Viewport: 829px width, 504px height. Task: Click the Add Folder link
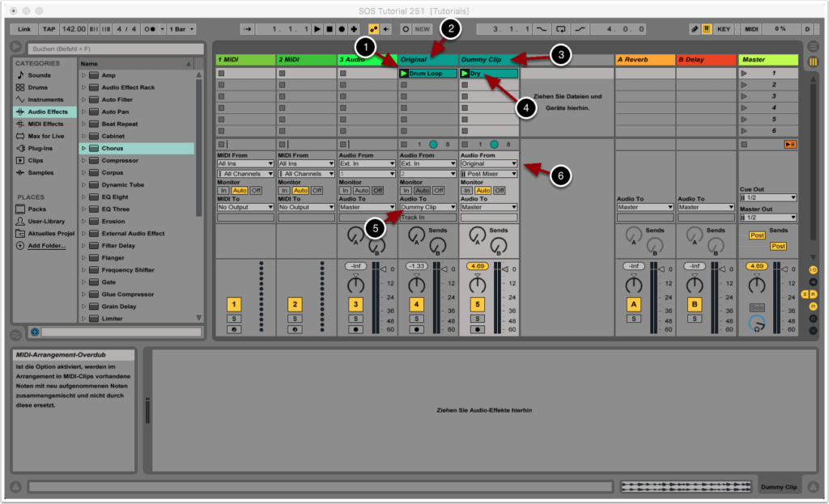pyautogui.click(x=48, y=245)
